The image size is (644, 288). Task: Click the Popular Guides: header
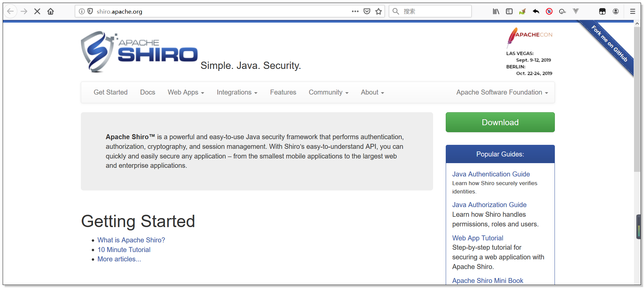(x=500, y=154)
